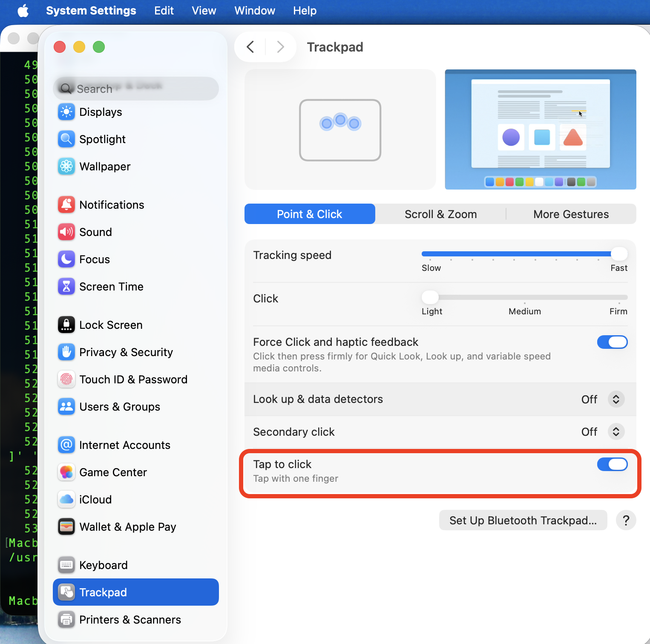Click the Touch ID fingerprint icon
This screenshot has width=650, height=644.
[x=66, y=379]
